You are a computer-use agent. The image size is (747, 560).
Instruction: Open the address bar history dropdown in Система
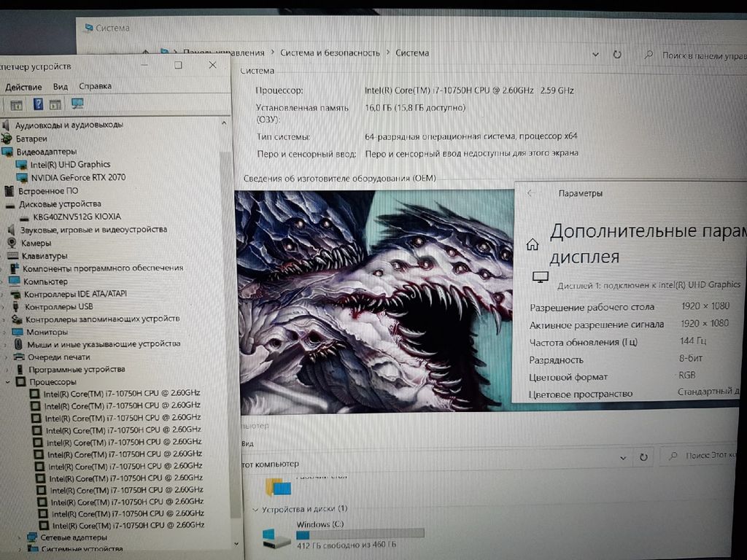[x=596, y=55]
